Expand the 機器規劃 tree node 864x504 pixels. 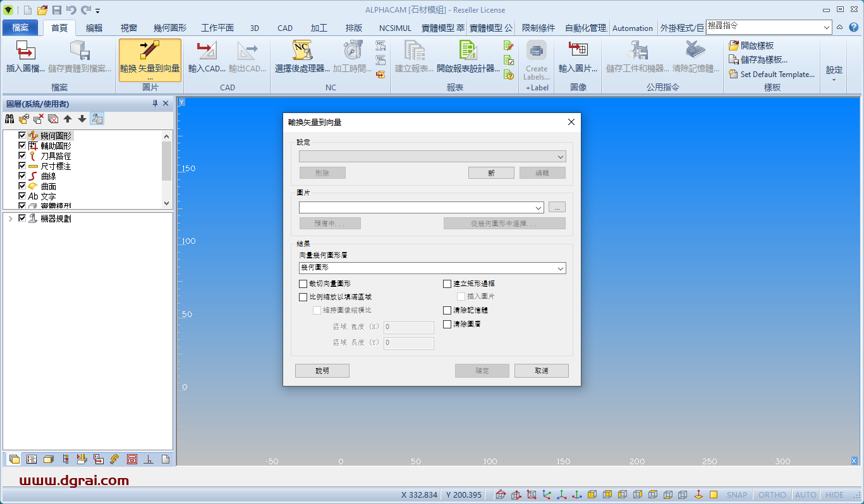pyautogui.click(x=10, y=219)
